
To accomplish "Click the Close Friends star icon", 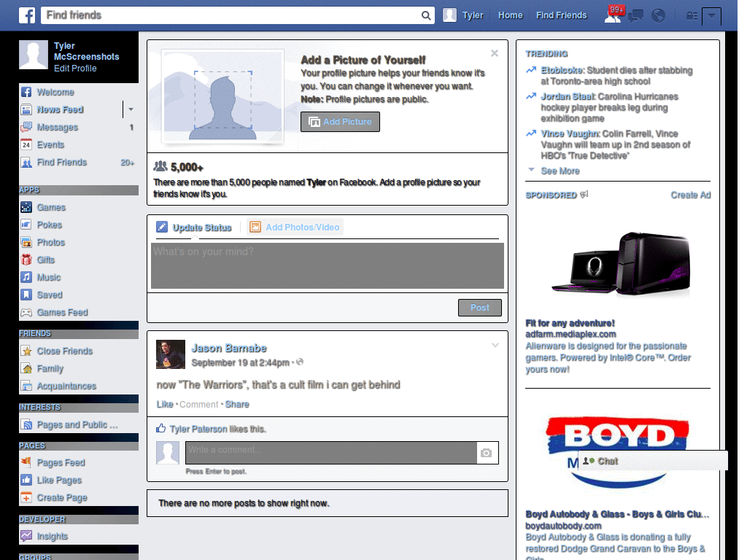I will tap(26, 351).
